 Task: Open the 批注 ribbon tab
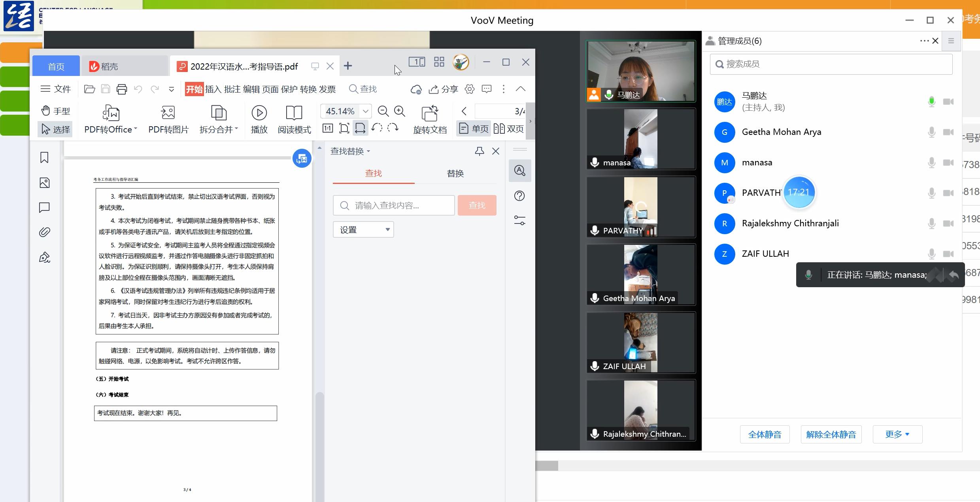[232, 89]
